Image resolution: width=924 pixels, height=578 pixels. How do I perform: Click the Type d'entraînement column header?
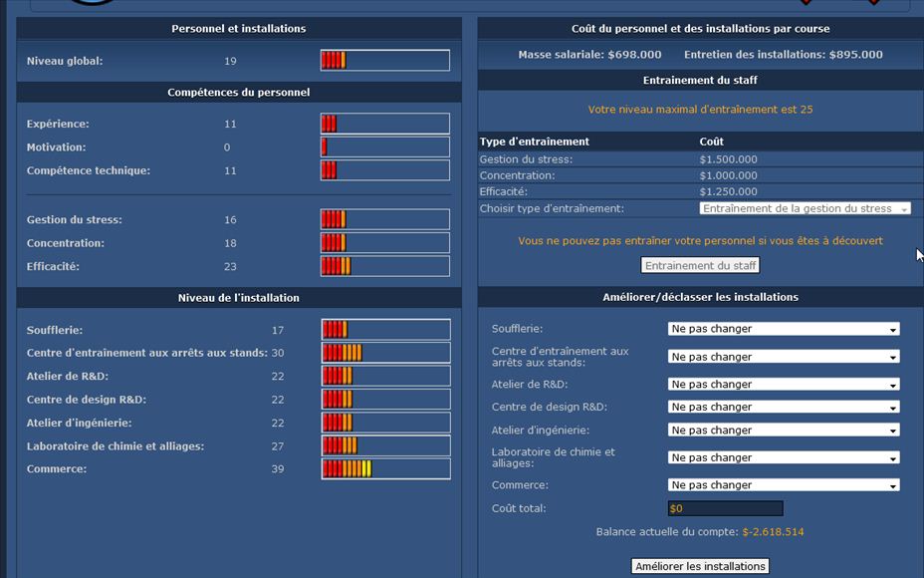[535, 142]
